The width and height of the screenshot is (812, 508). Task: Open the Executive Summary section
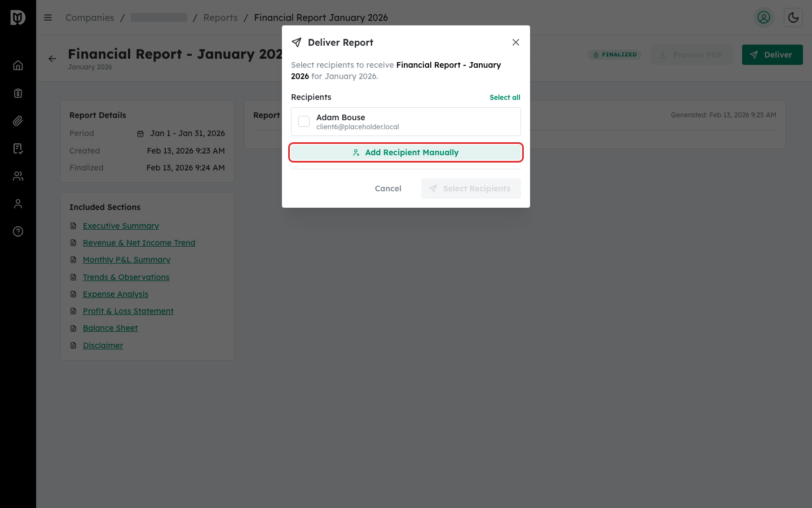121,225
